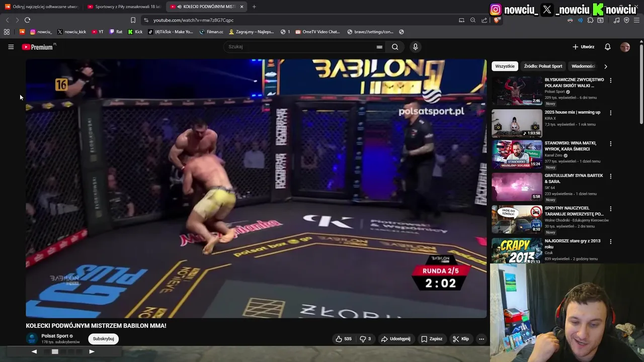Open the account avatar menu
Viewport: 644px width, 362px height.
[625, 47]
